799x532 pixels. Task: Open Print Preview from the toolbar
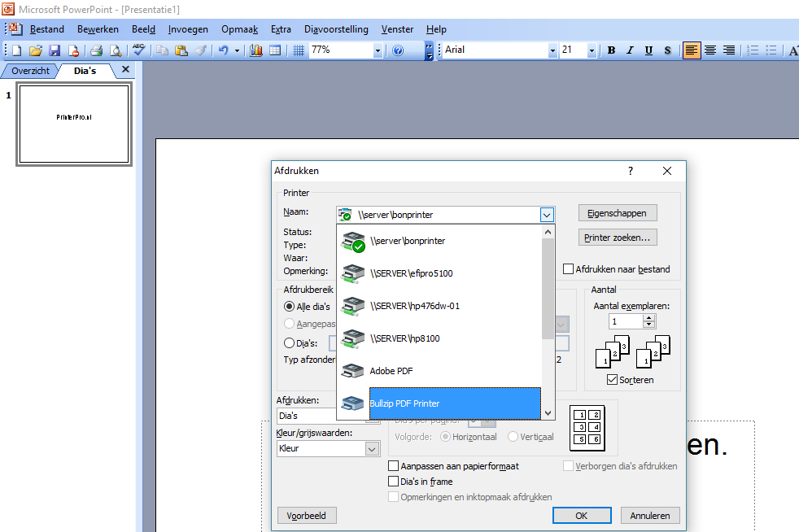116,50
